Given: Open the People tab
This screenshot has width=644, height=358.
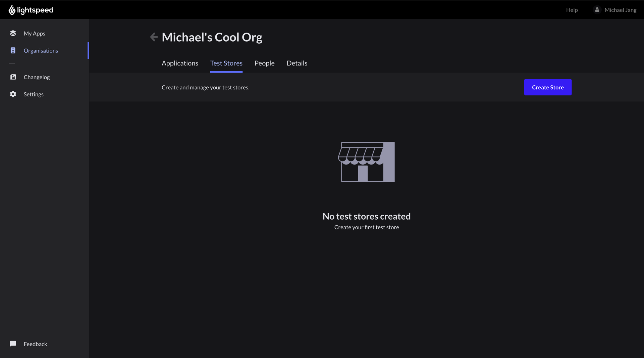Looking at the screenshot, I should [264, 63].
